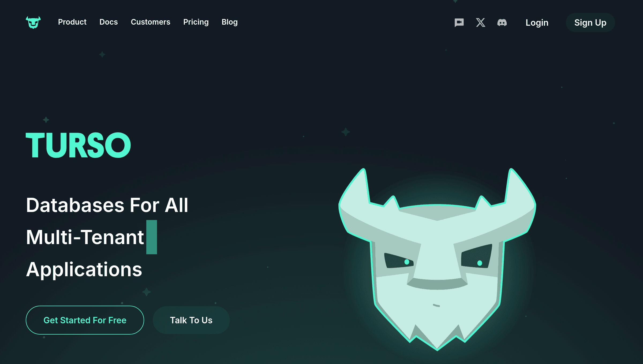Select the Pricing menu item

point(196,22)
